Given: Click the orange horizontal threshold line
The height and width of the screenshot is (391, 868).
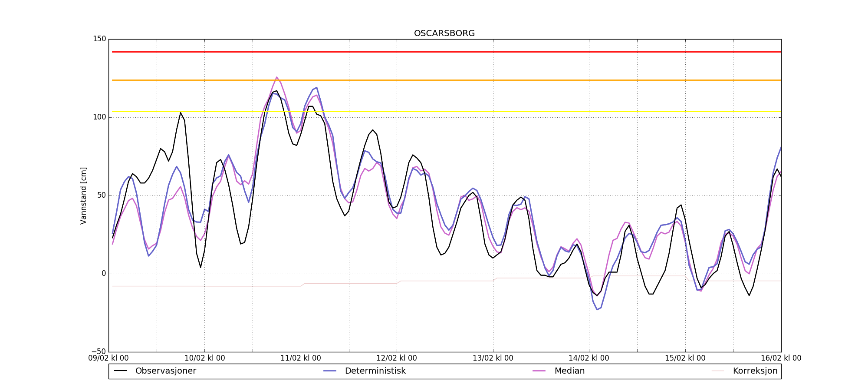Looking at the screenshot, I should [434, 80].
